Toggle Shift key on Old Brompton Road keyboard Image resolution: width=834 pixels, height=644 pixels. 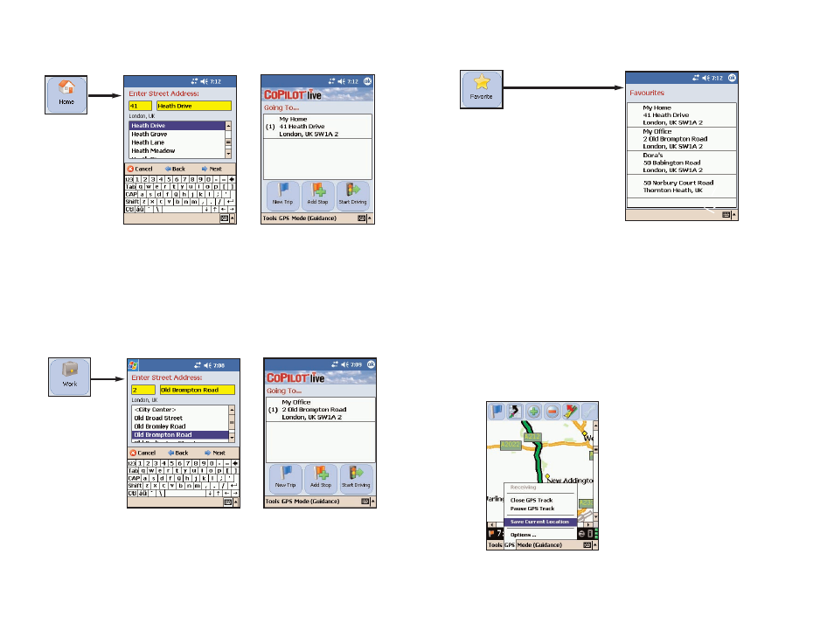136,486
